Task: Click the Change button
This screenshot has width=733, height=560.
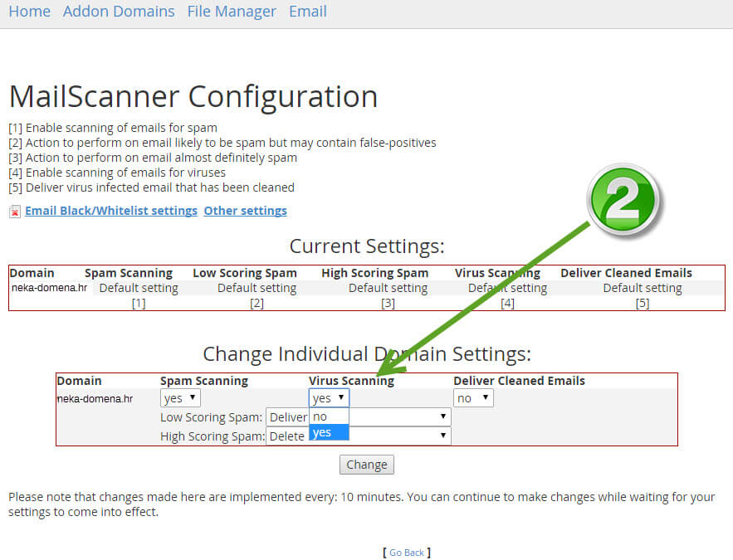Action: pos(367,465)
